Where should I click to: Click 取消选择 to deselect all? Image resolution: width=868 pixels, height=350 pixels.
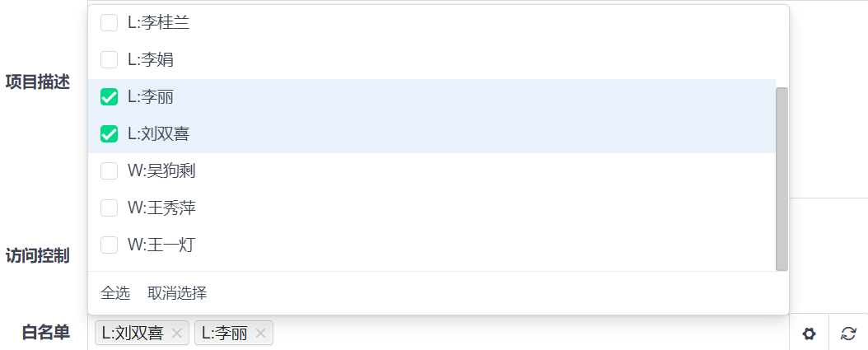point(177,293)
